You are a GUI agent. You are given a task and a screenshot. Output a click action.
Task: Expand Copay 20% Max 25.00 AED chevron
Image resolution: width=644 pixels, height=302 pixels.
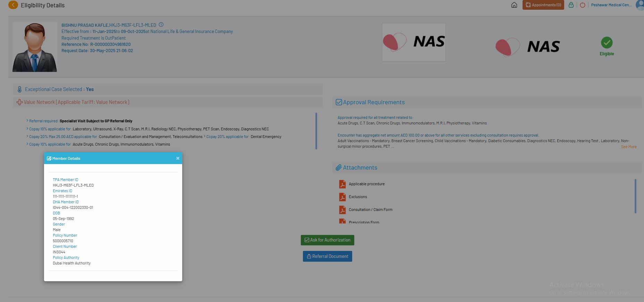27,136
